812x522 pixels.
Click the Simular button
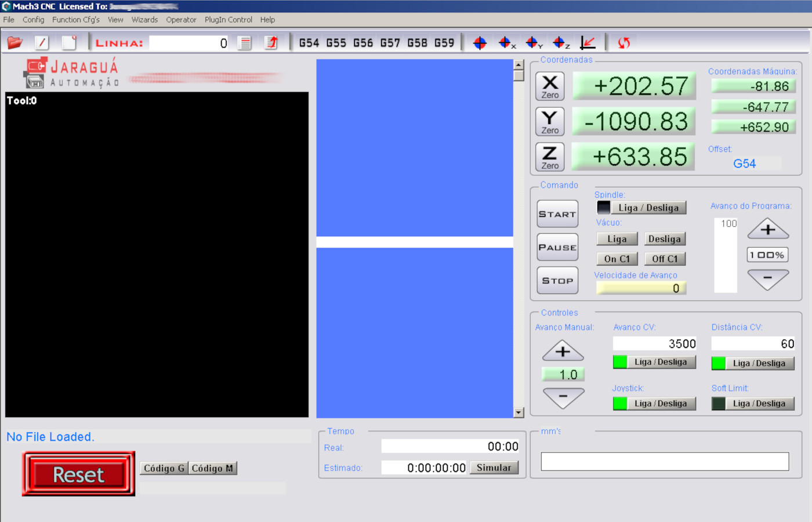coord(494,467)
